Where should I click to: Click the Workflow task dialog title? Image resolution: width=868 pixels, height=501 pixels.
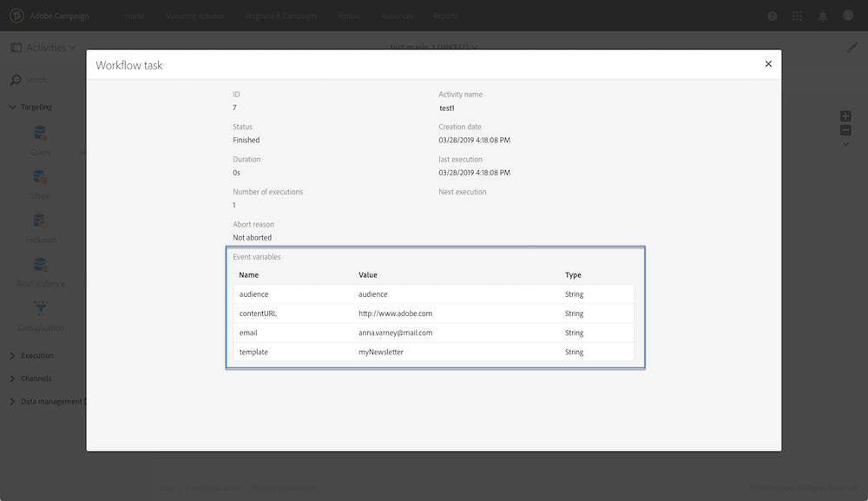pyautogui.click(x=129, y=65)
